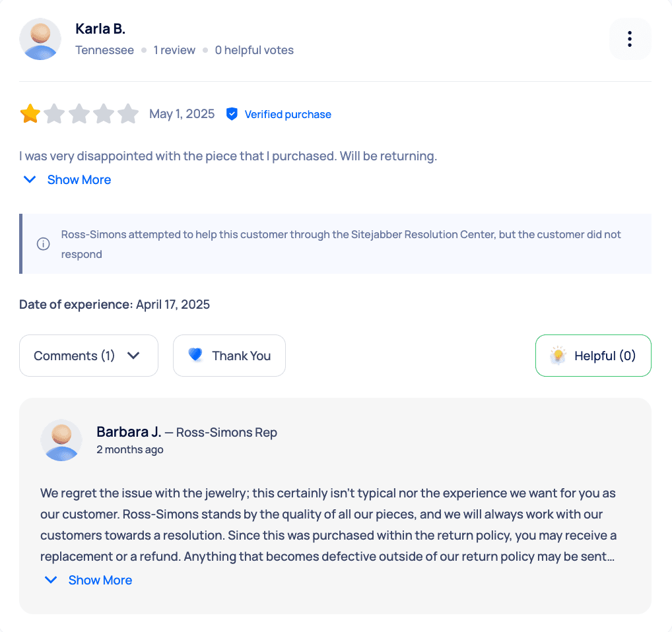Viewport: 672px width, 632px height.
Task: Click the verified purchase shield icon
Action: [x=232, y=114]
